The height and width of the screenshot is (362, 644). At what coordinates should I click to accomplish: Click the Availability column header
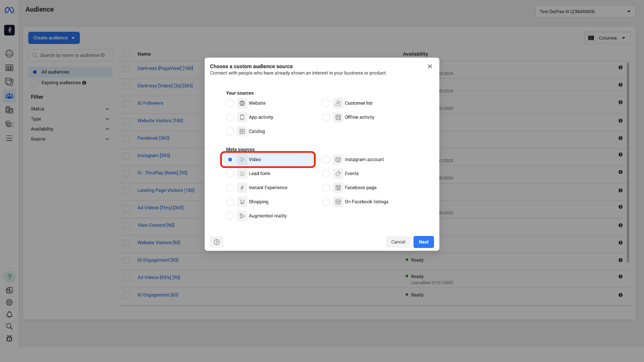(x=415, y=54)
